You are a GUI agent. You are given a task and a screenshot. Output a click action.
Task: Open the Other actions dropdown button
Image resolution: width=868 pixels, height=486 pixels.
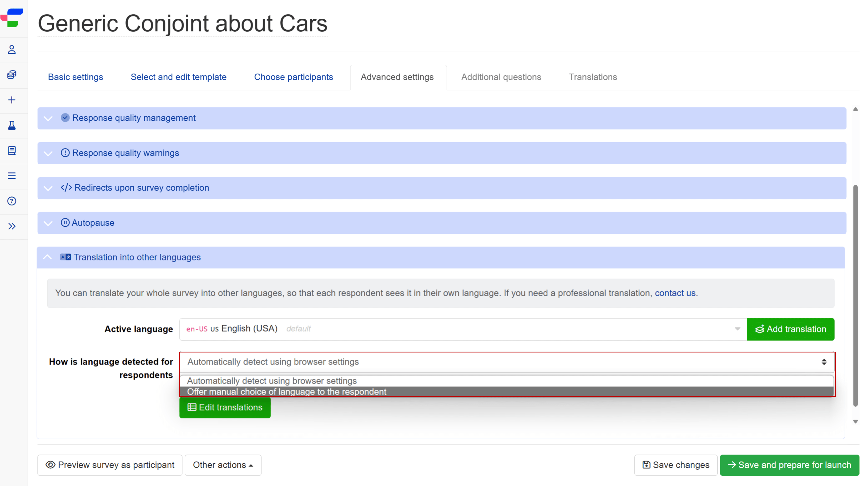[223, 465]
